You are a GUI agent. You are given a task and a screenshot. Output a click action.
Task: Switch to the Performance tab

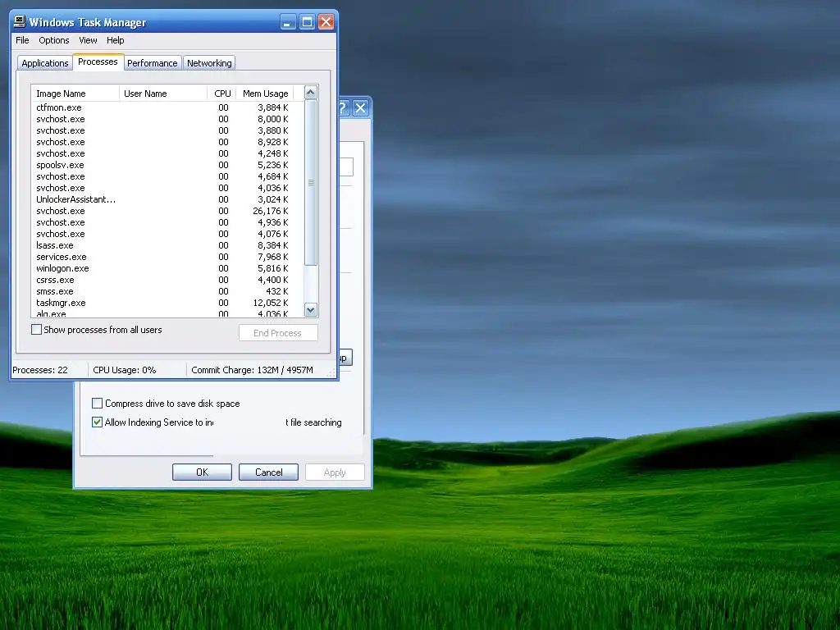(x=152, y=63)
